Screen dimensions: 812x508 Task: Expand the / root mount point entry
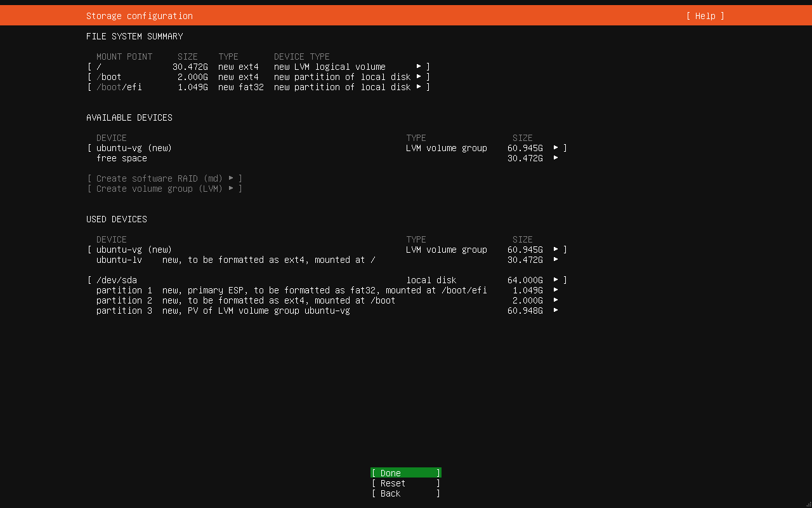point(418,66)
